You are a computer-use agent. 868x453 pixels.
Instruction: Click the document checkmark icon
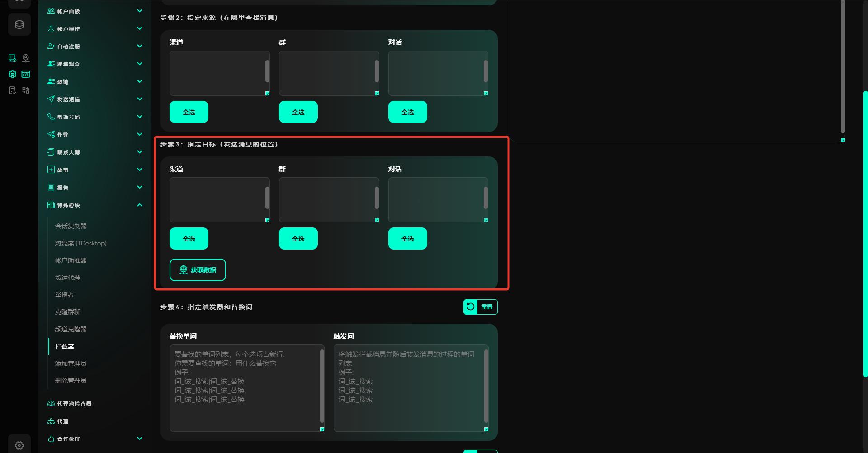13,90
